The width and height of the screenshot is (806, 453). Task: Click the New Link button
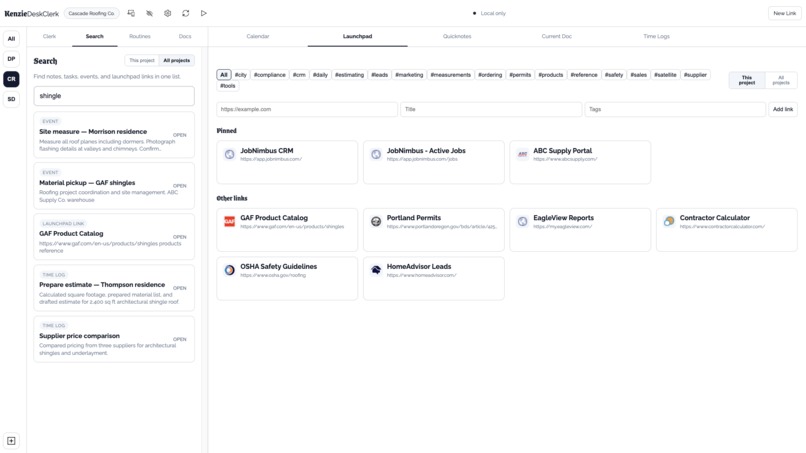784,13
